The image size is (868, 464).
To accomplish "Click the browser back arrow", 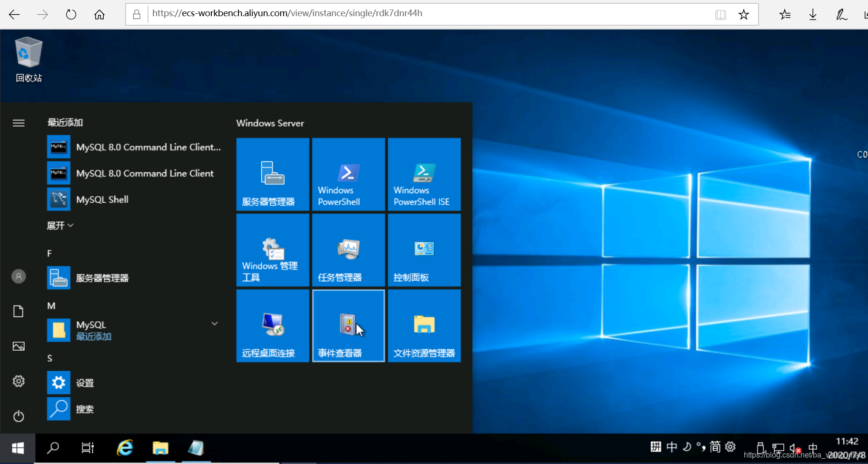I will (14, 15).
